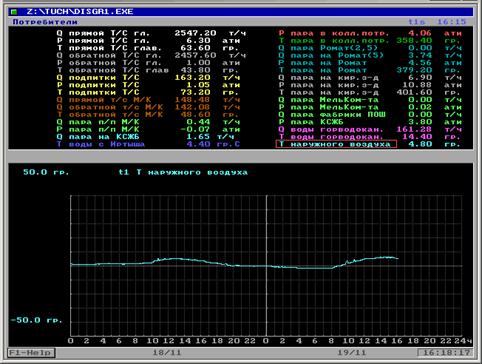This screenshot has height=364, width=482.
Task: Click the date label 18/11
Action: pyautogui.click(x=167, y=352)
